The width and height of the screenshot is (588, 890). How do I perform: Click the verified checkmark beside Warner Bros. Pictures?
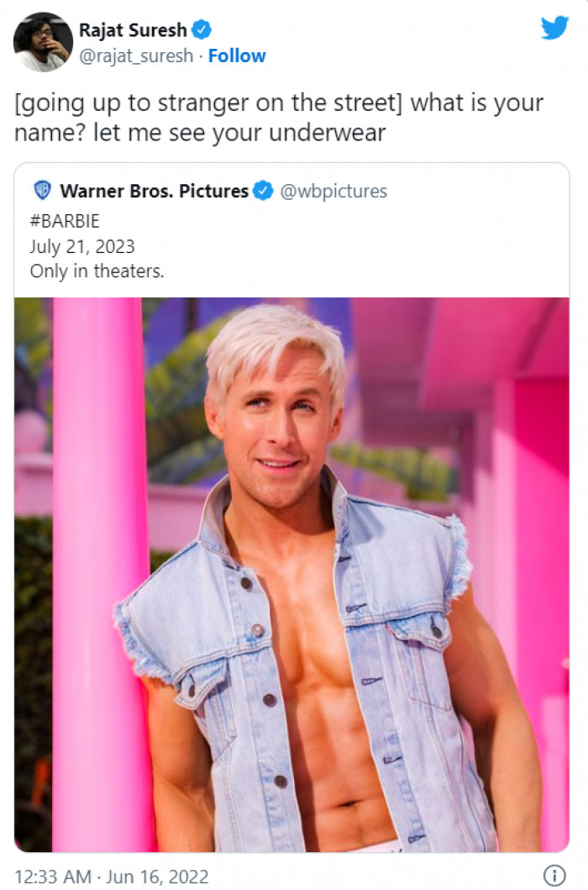click(261, 191)
